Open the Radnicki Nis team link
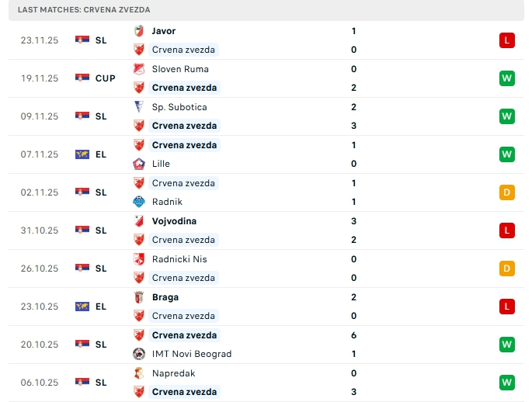 (179, 259)
